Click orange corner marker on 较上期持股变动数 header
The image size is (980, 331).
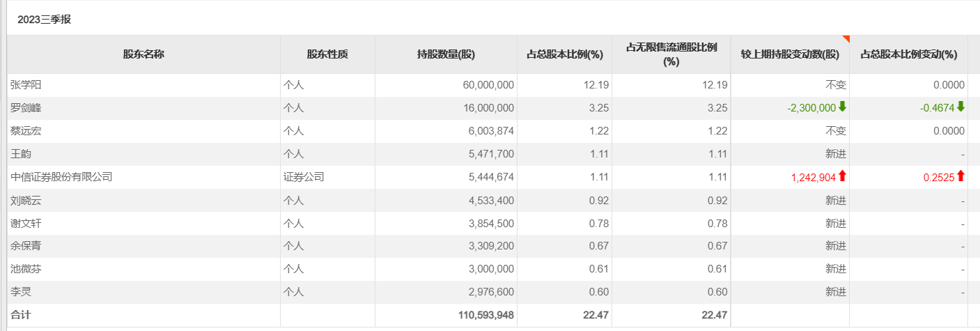846,38
